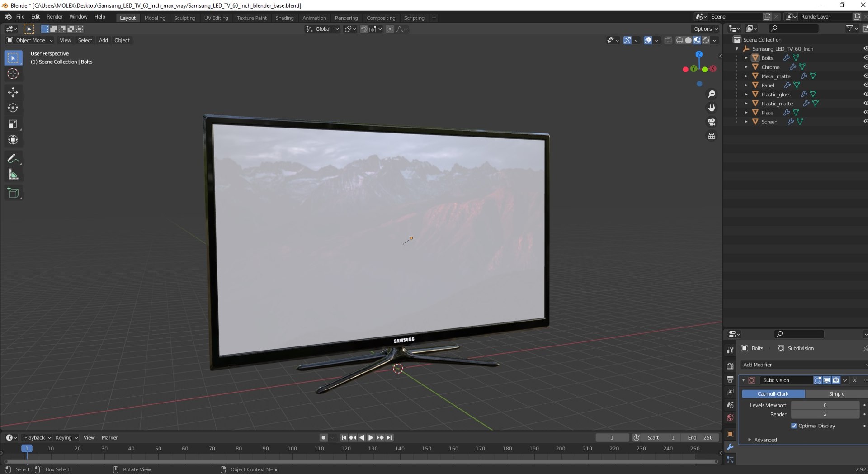The width and height of the screenshot is (868, 474).
Task: Switch to the UV Editing workspace tab
Action: point(216,18)
